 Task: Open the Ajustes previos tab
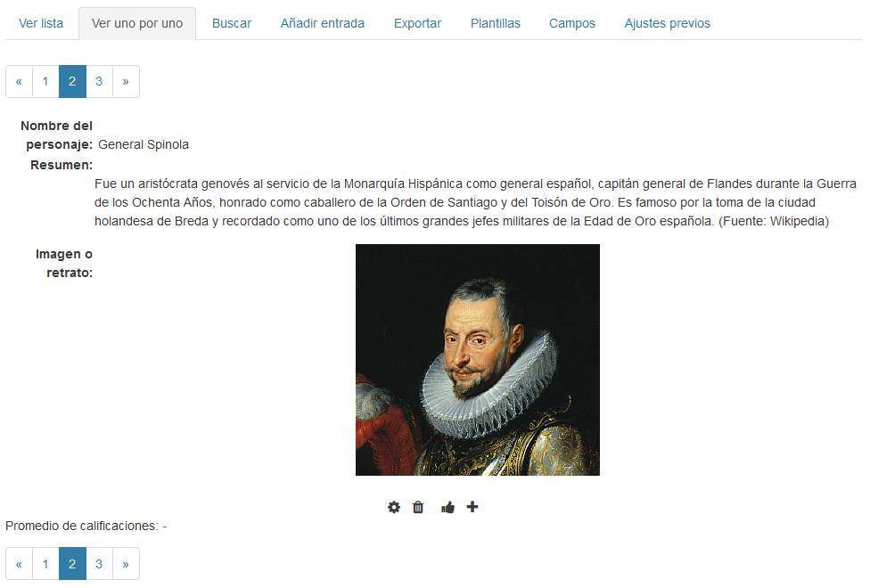(667, 23)
